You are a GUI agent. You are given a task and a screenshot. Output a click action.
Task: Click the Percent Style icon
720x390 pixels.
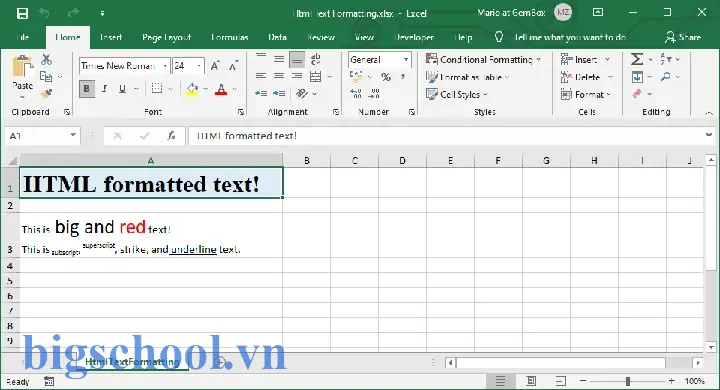pos(386,77)
